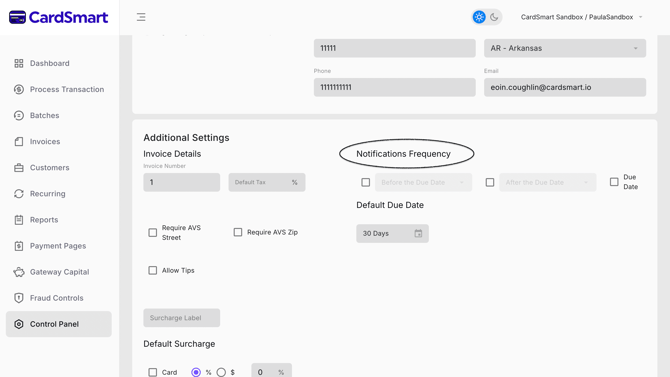The width and height of the screenshot is (670, 377).
Task: Click the Control Panel gear icon
Action: point(19,324)
